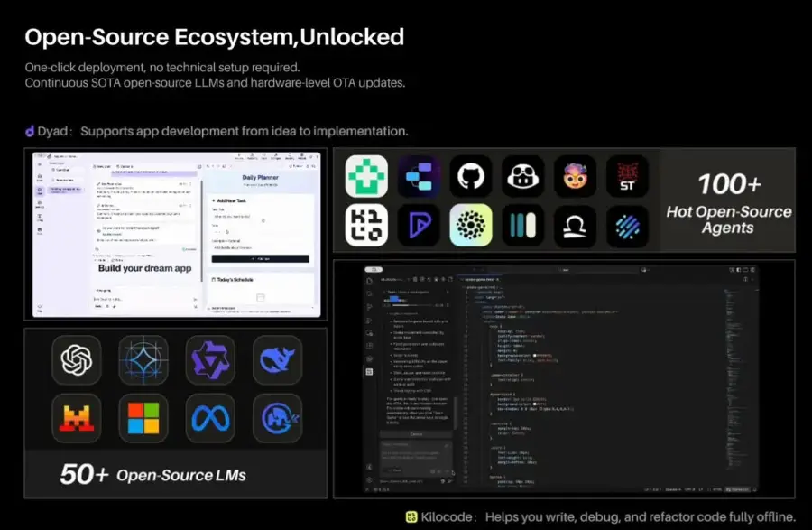The image size is (812, 530).
Task: Click the OpenAI logo icon
Action: (77, 360)
